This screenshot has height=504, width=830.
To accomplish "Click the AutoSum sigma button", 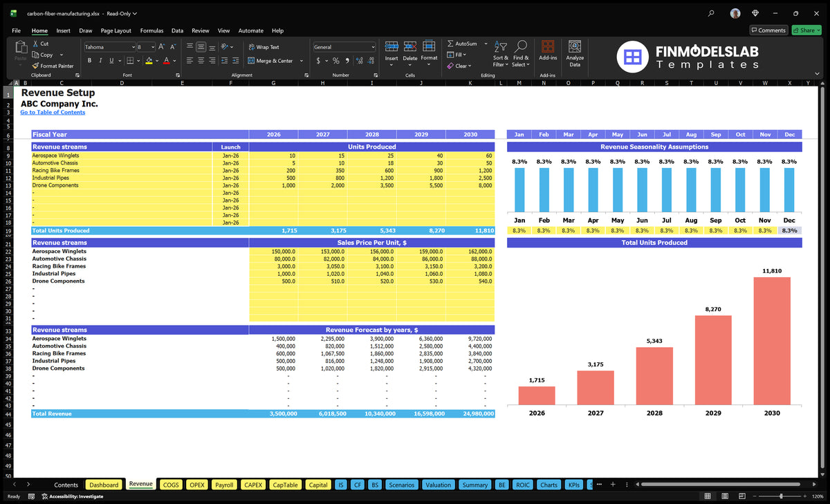I will pos(462,44).
